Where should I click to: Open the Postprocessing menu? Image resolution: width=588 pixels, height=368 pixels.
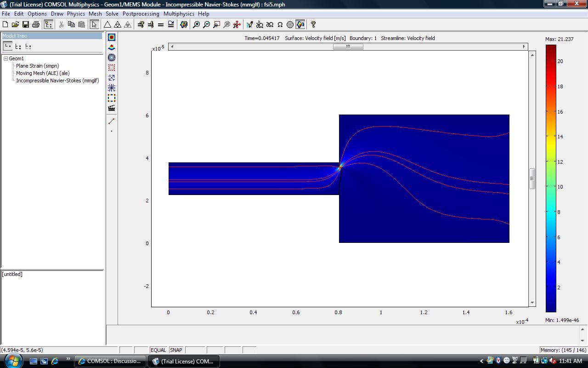pos(141,14)
